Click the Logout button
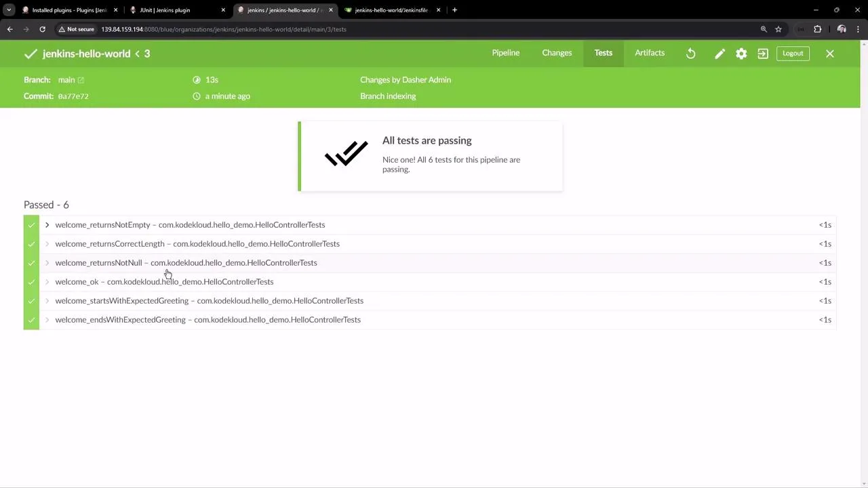The image size is (868, 488). 792,53
